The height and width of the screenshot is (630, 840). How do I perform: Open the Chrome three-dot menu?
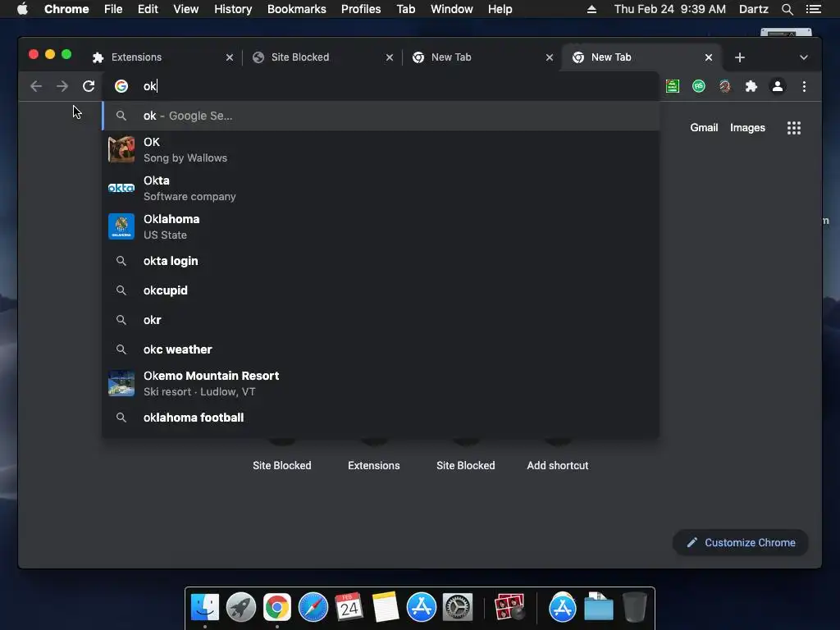(x=804, y=86)
